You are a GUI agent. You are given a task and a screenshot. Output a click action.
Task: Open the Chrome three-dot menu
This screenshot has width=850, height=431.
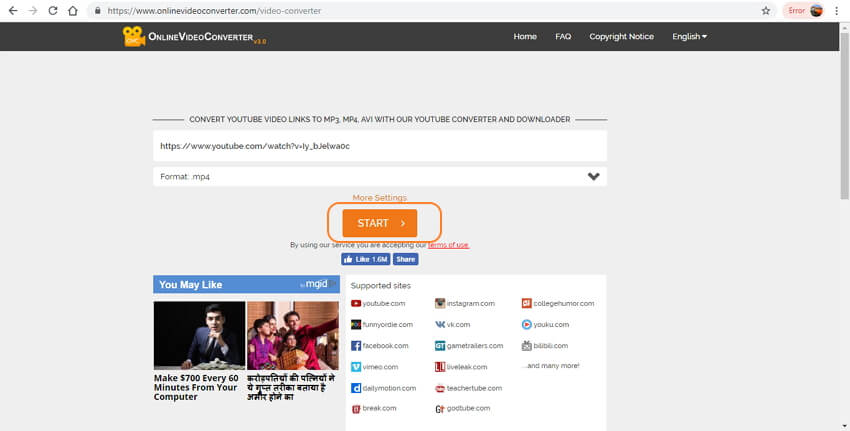click(836, 10)
